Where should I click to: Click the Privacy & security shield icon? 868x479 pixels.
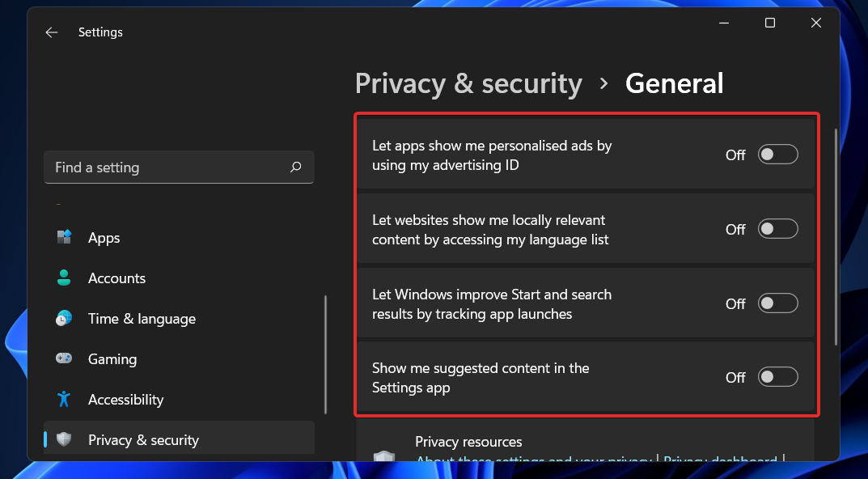tap(65, 439)
